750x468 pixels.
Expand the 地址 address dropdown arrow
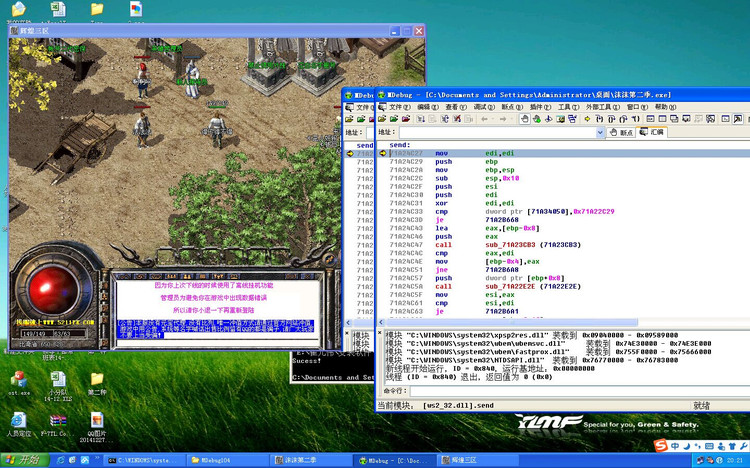pyautogui.click(x=600, y=133)
